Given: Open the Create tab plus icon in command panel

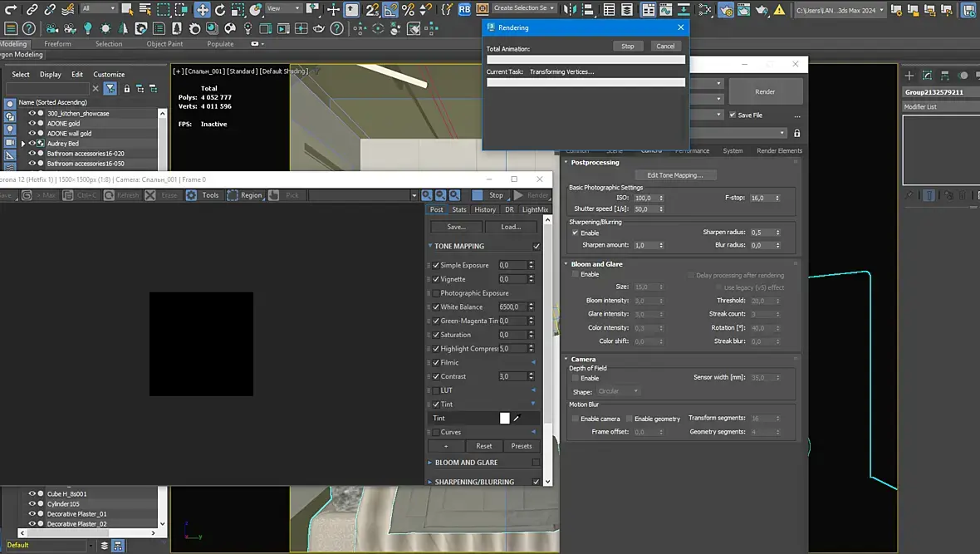Looking at the screenshot, I should coord(909,76).
